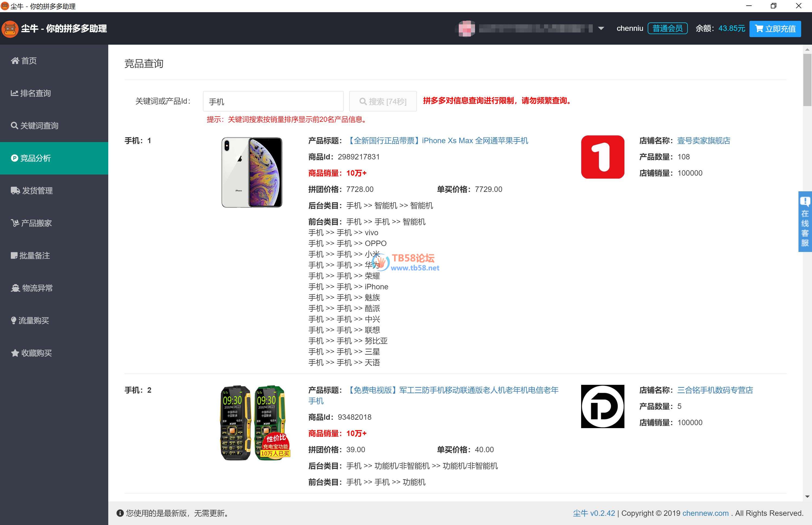Click the 手机 >> 手机 >> 努比亚 category row

[348, 341]
